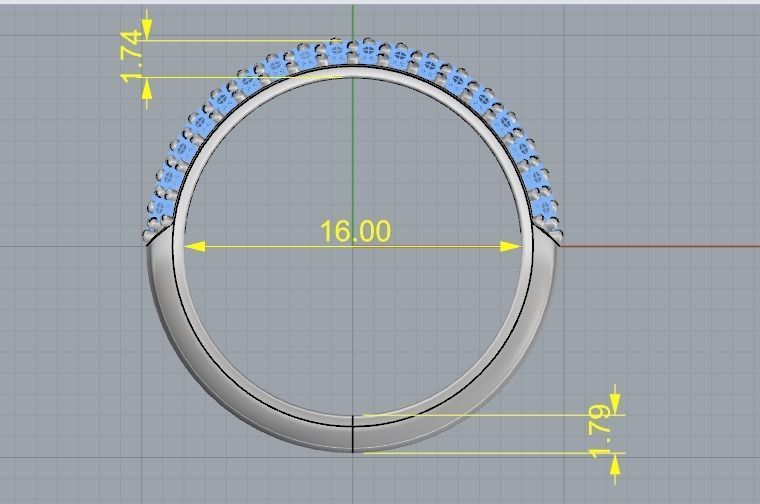
Task: Click the right arrowhead of the 16.00 dimension
Action: 511,247
